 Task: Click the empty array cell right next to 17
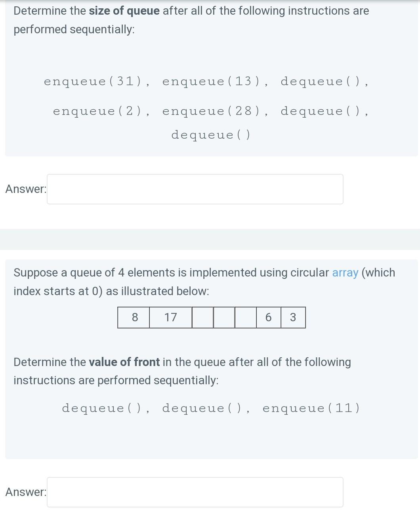click(202, 317)
